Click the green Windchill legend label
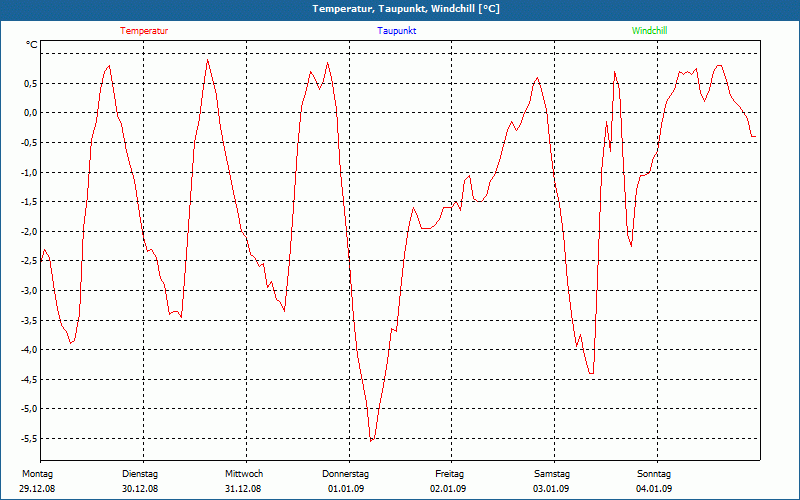 point(649,31)
